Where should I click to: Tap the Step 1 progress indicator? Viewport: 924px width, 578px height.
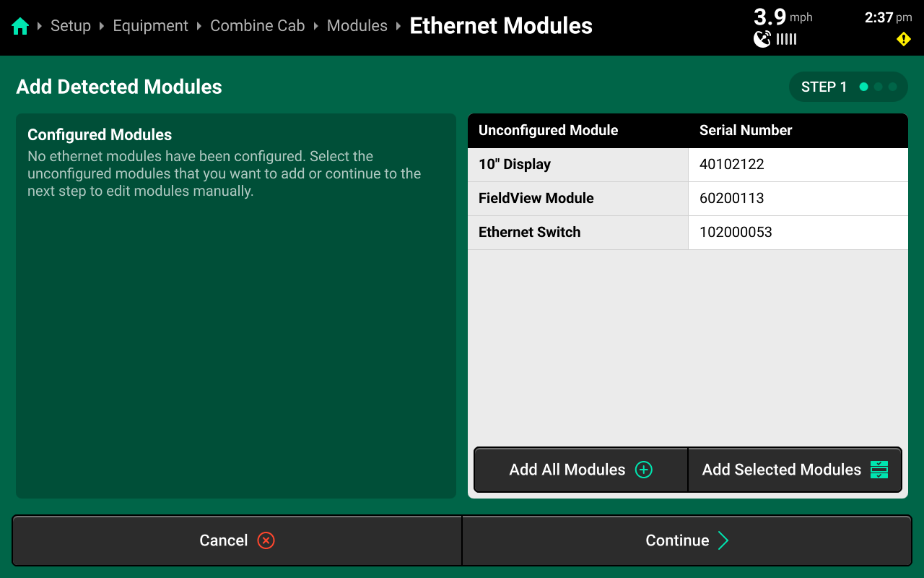pyautogui.click(x=847, y=87)
